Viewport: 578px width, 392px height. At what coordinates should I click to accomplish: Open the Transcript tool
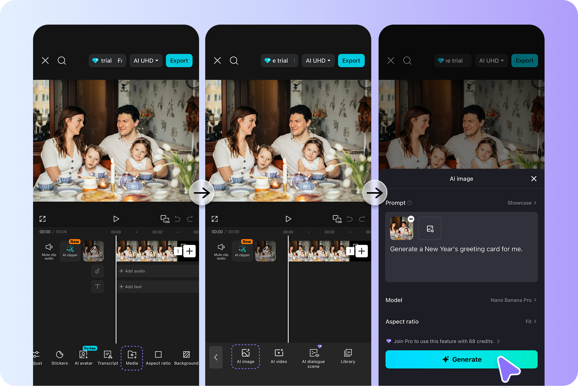pos(108,358)
